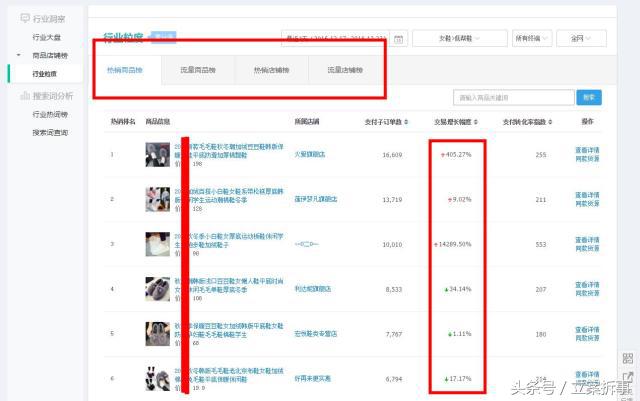Viewport: 640px width, 401px height.
Task: Open the 所有终端 terminal dropdown
Action: tap(532, 38)
